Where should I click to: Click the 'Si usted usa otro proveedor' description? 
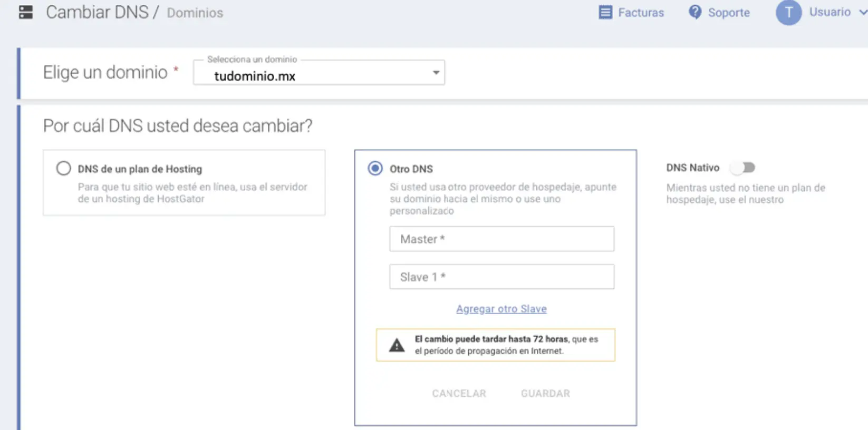click(503, 199)
